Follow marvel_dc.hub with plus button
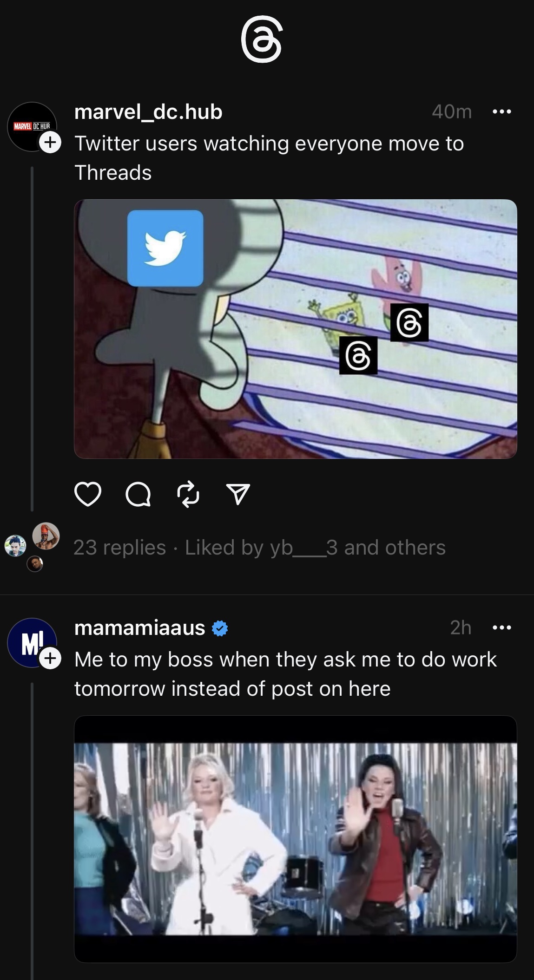Screen dimensions: 534x980 coord(50,142)
